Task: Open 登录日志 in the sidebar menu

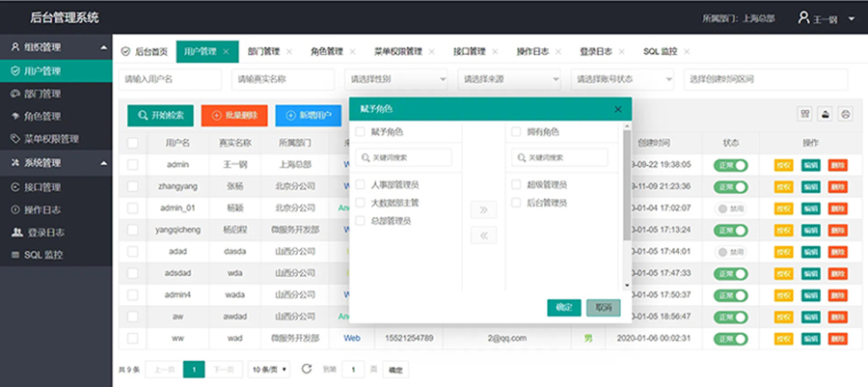Action: click(45, 232)
